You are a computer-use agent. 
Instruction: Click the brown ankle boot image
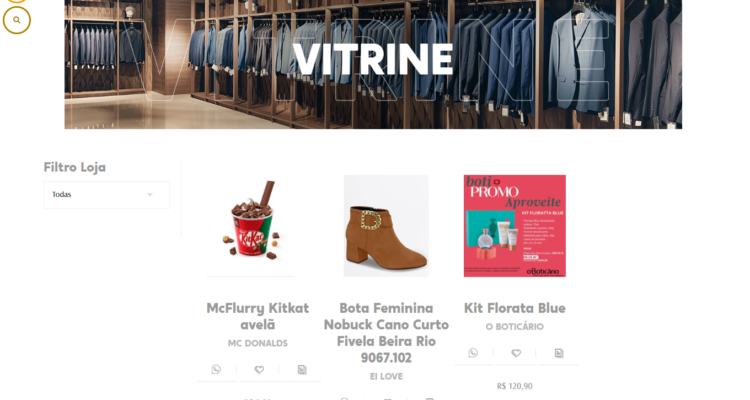click(386, 225)
